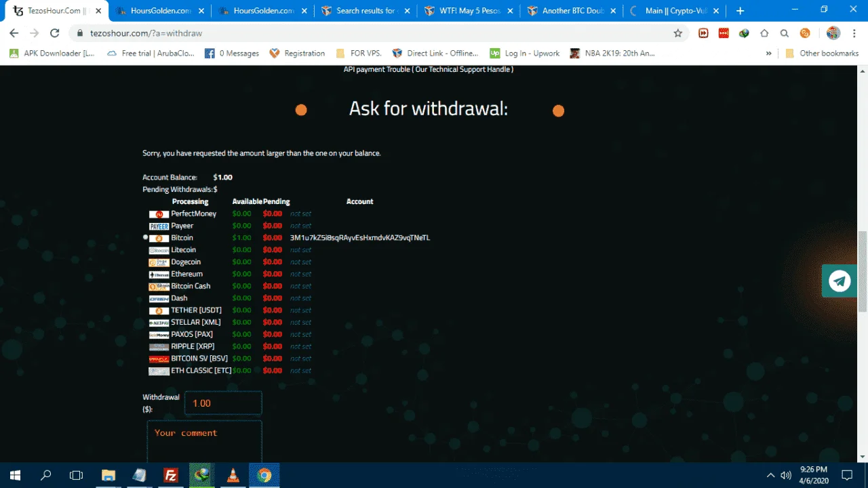
Task: Click Payeer 'not set' account link
Action: tap(300, 226)
